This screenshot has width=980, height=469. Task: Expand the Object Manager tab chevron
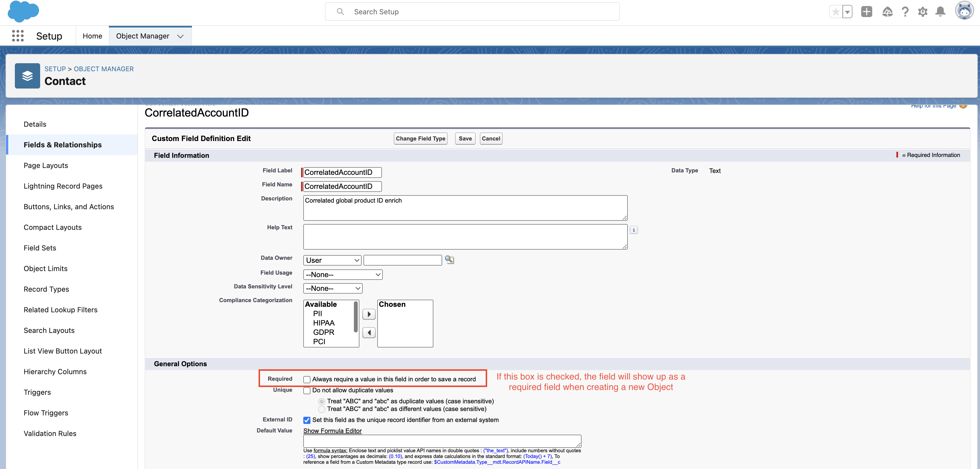[180, 36]
